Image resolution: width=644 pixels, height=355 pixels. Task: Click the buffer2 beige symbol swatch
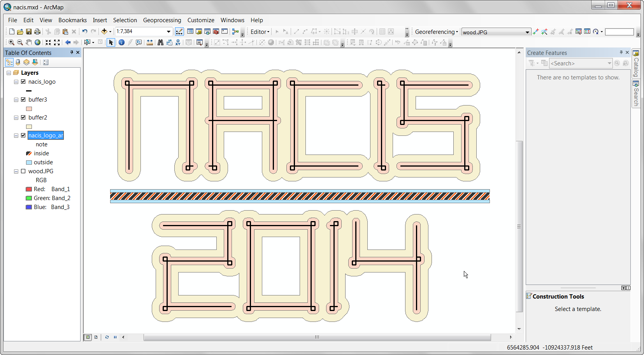[29, 127]
